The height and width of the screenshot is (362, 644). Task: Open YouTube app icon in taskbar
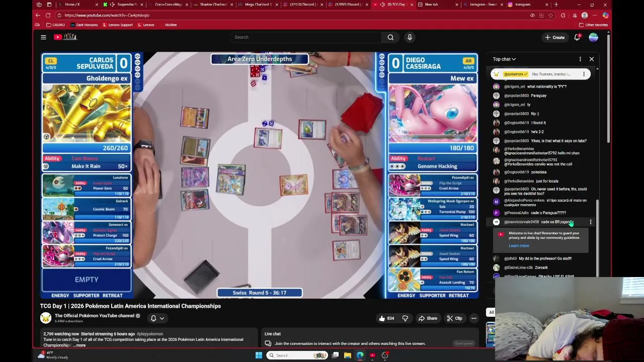coord(372,355)
